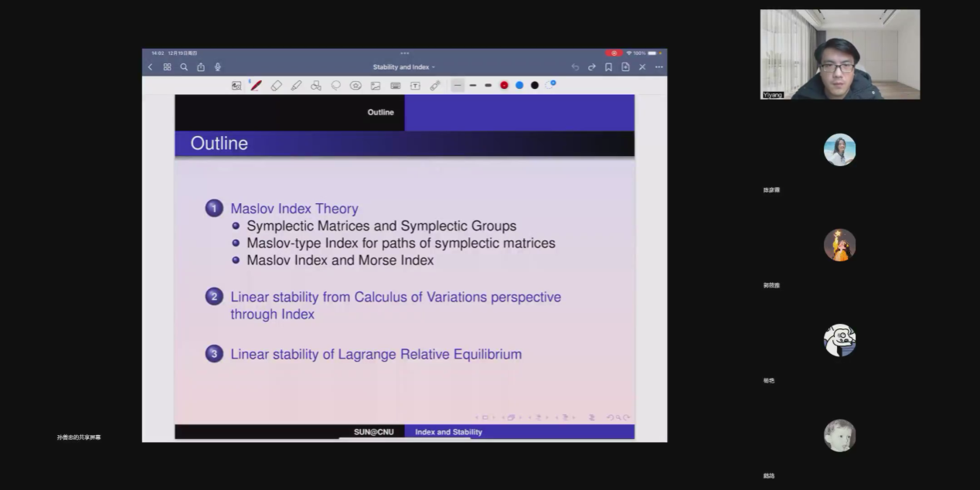Image resolution: width=980 pixels, height=490 pixels.
Task: Open the search magnifier in the top bar
Action: 184,67
